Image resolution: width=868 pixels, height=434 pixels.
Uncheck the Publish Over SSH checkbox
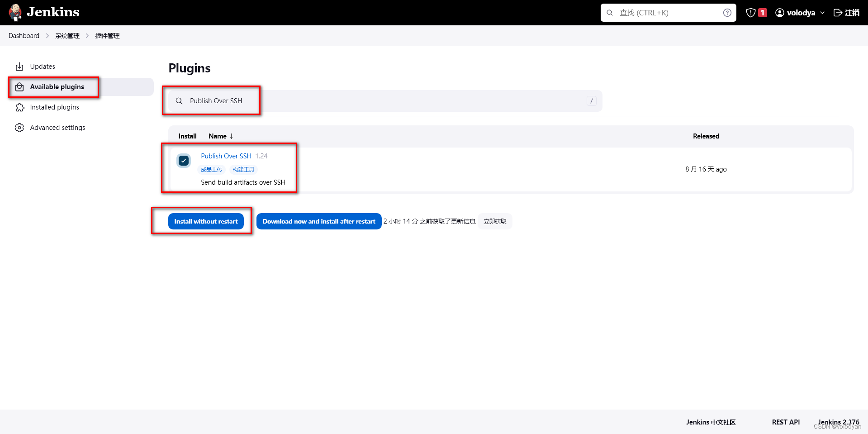(184, 161)
